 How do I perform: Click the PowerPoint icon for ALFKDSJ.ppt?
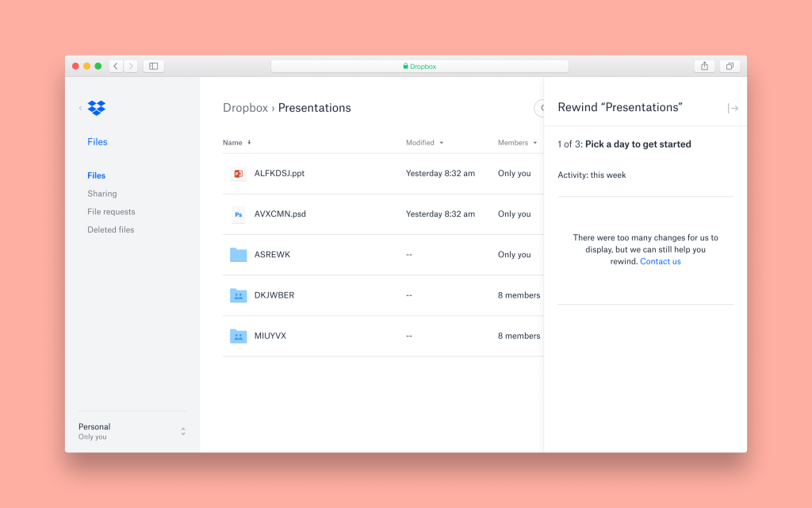pos(238,174)
